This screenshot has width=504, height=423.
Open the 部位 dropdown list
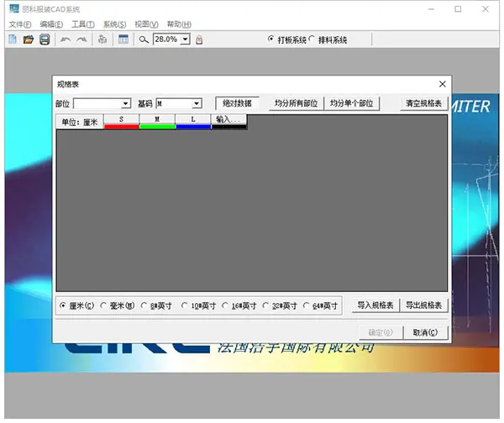126,103
